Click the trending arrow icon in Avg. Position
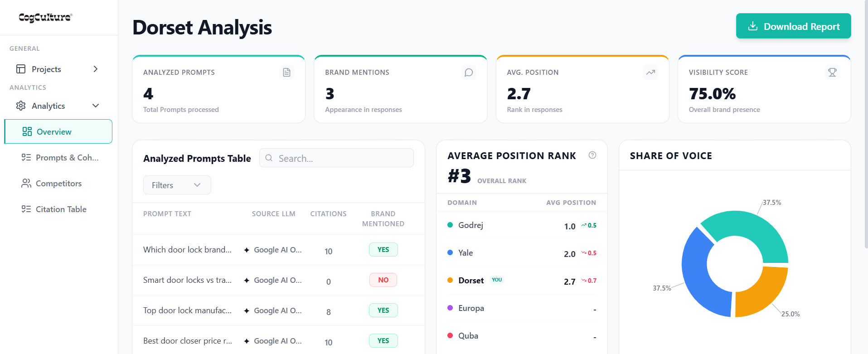This screenshot has height=354, width=868. pos(650,73)
